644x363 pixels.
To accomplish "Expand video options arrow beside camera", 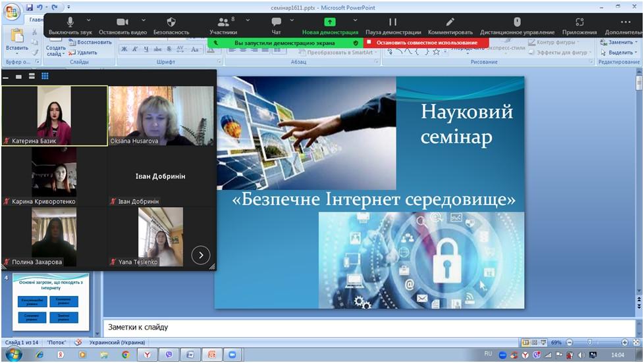I will click(x=143, y=20).
